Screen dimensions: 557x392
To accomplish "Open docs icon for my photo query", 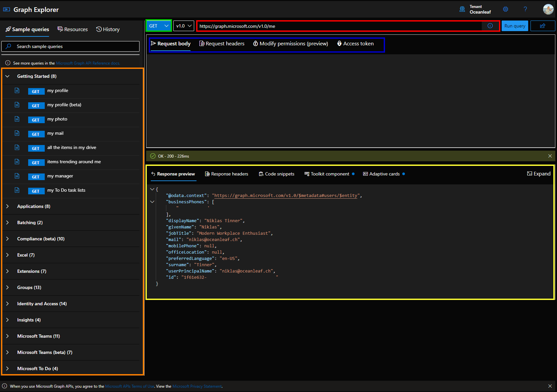I will (x=17, y=119).
